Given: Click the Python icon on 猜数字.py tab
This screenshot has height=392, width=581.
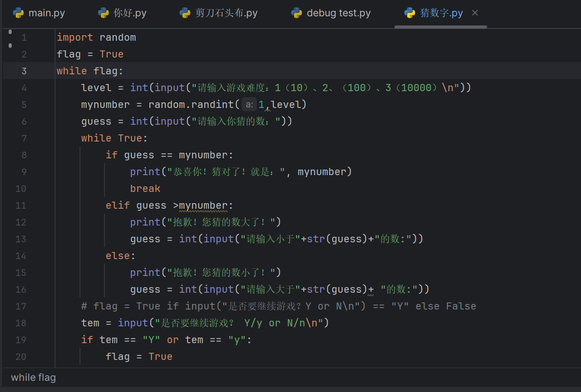Looking at the screenshot, I should [409, 13].
